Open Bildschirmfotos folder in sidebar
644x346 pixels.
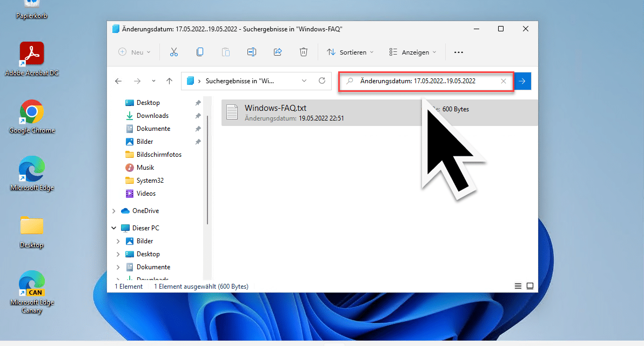159,155
